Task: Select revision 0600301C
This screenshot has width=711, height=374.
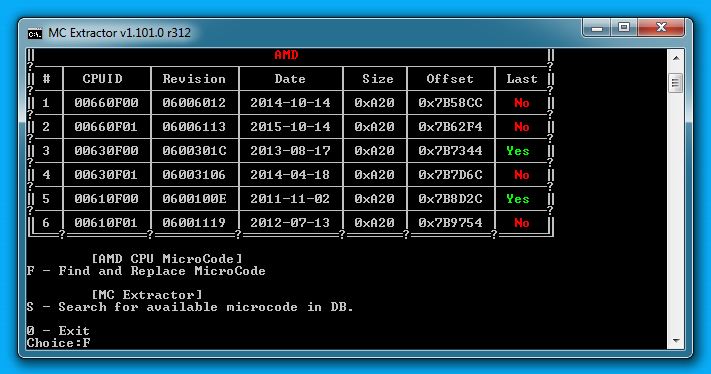Action: (x=194, y=151)
